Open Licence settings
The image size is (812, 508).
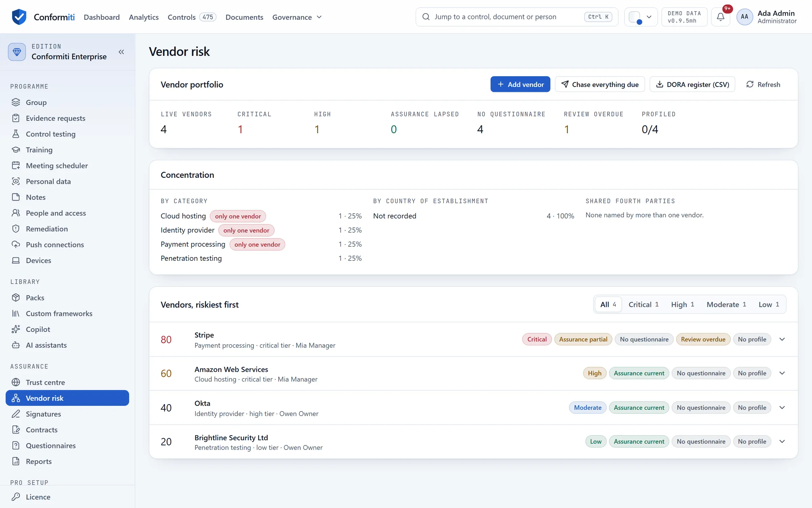(x=67, y=497)
